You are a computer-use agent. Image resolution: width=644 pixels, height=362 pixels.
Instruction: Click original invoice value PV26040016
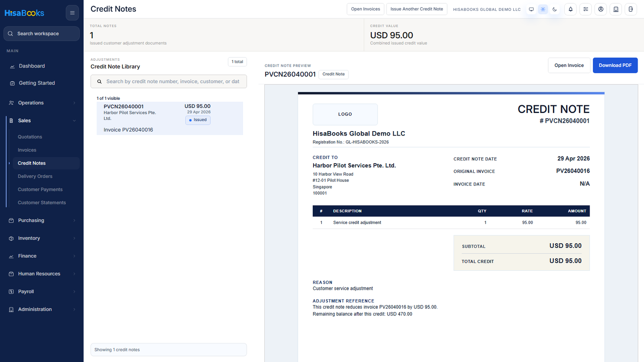(573, 171)
